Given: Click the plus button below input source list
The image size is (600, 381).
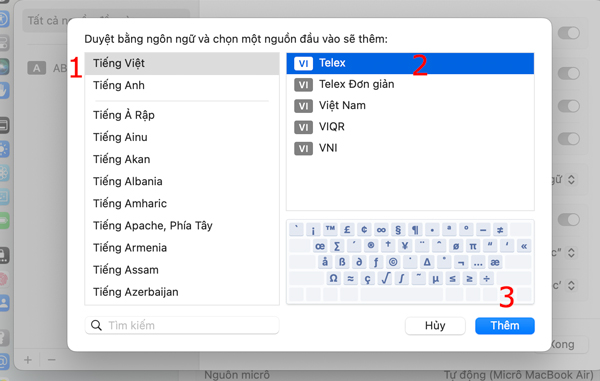Looking at the screenshot, I should pos(28,360).
